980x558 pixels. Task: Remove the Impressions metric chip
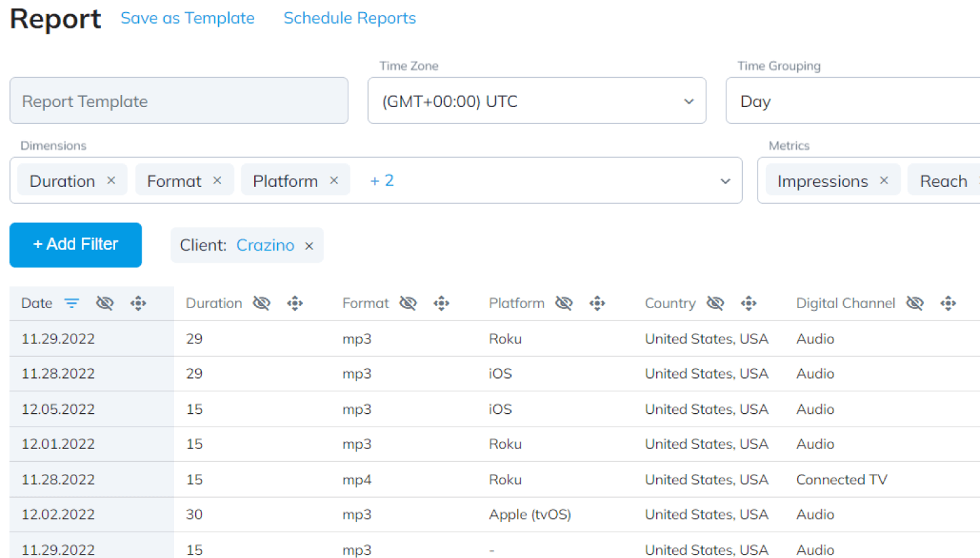[883, 180]
